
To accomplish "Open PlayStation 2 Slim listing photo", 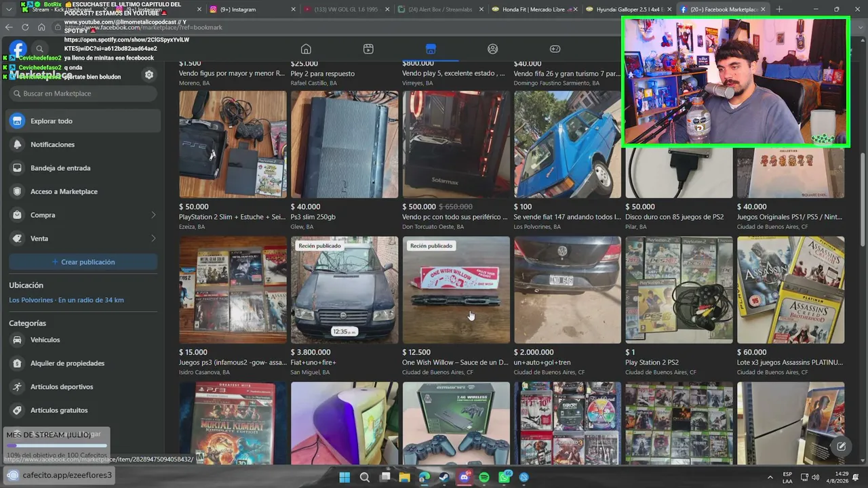I will click(233, 144).
